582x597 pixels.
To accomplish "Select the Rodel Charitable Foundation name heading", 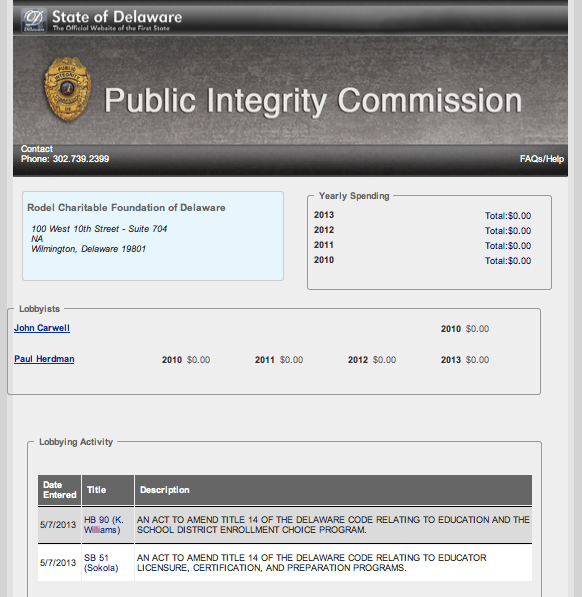I will (x=126, y=208).
